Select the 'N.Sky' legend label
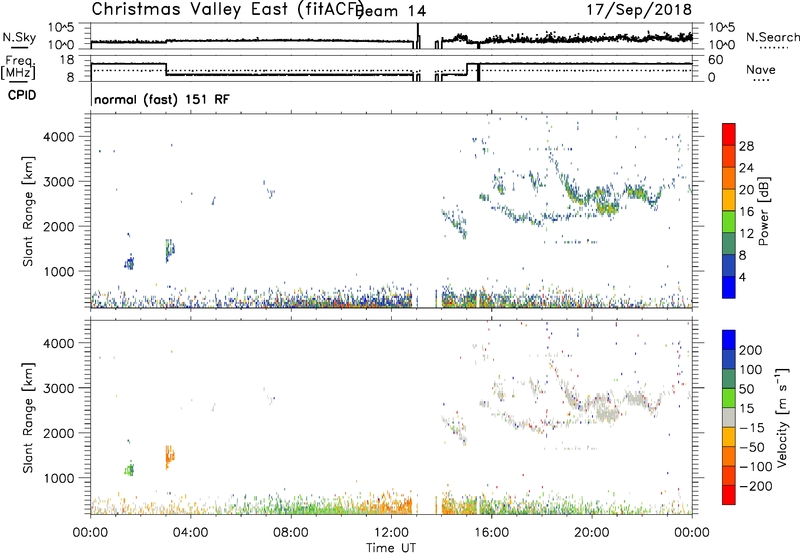 pyautogui.click(x=19, y=37)
